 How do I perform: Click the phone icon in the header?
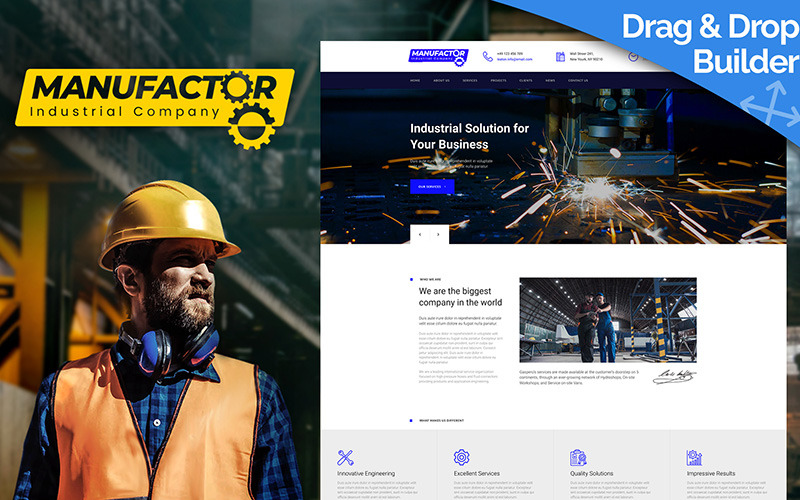487,57
